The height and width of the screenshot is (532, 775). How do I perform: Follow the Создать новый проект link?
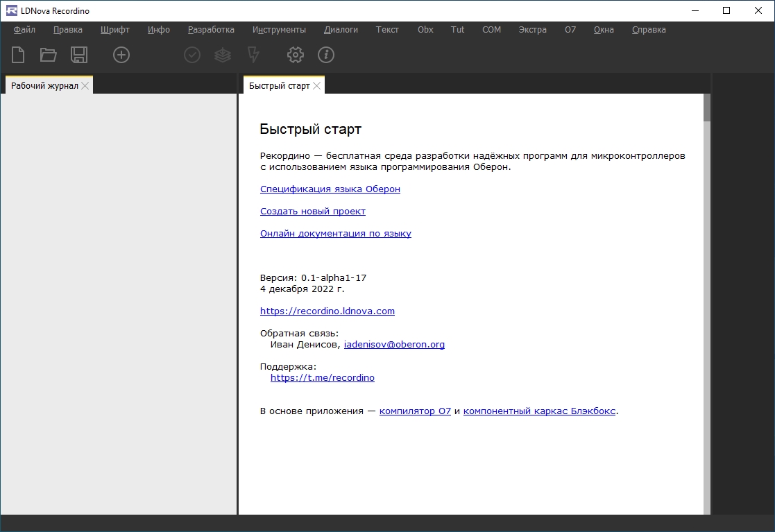point(312,212)
